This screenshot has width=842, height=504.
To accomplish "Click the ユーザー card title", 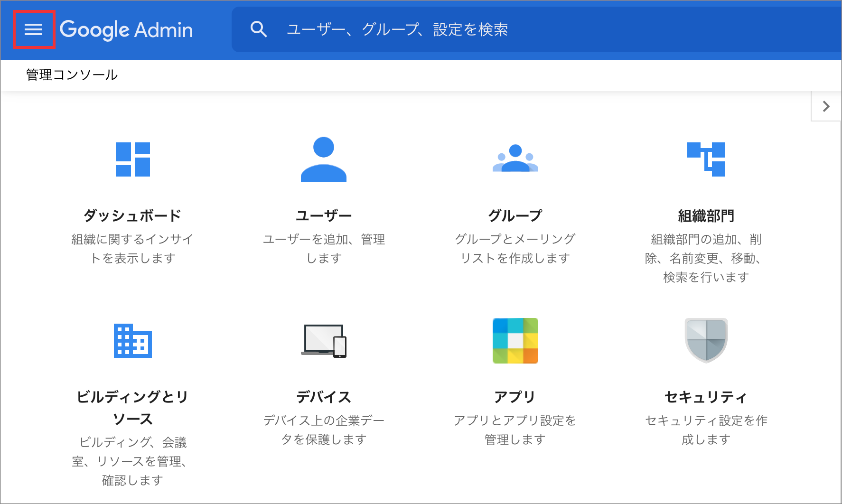I will (x=324, y=216).
